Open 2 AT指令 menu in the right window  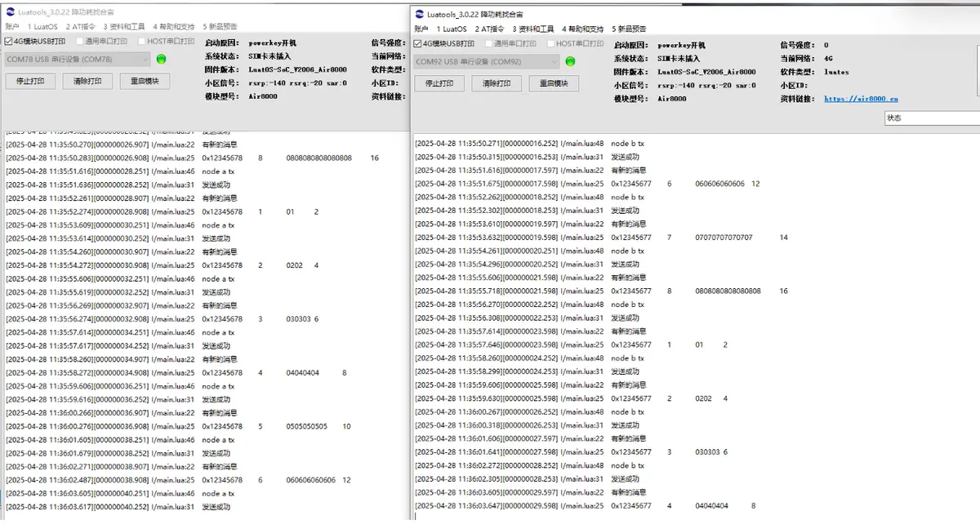[x=489, y=29]
